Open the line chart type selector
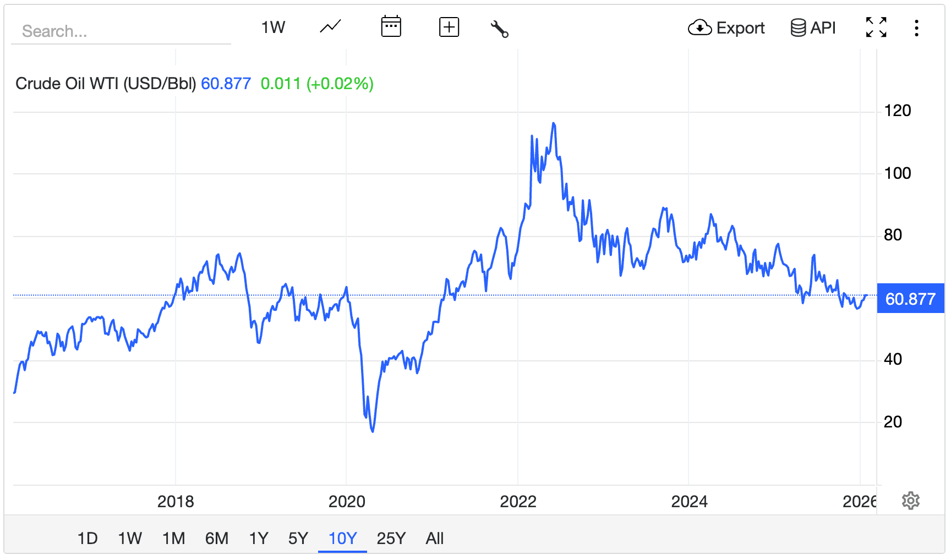Viewport: 951px width, 560px height. (x=330, y=27)
